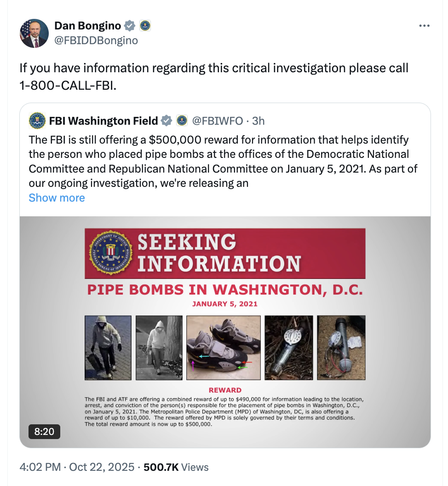
Task: Click the FBI affiliation badge next to Dan Bongino
Action: [x=145, y=26]
